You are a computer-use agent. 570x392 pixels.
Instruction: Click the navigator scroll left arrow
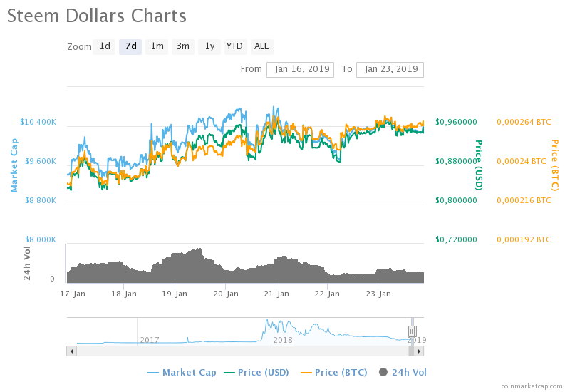[x=72, y=351]
